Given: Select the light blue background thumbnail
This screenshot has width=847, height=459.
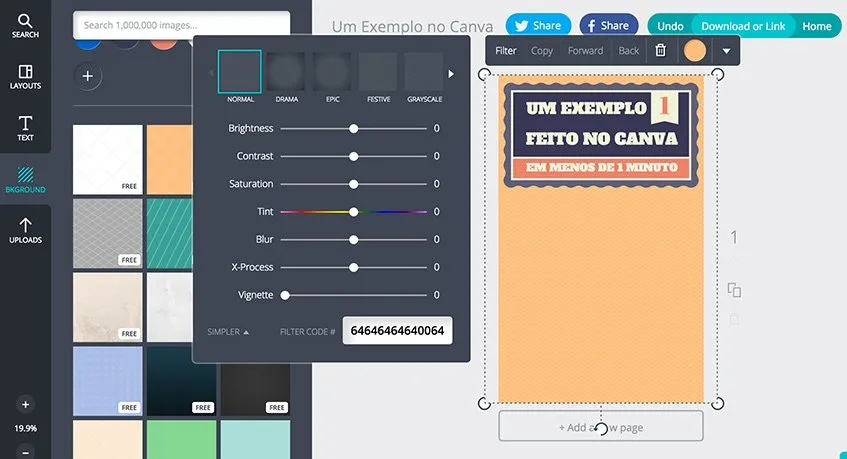Looking at the screenshot, I should [107, 381].
